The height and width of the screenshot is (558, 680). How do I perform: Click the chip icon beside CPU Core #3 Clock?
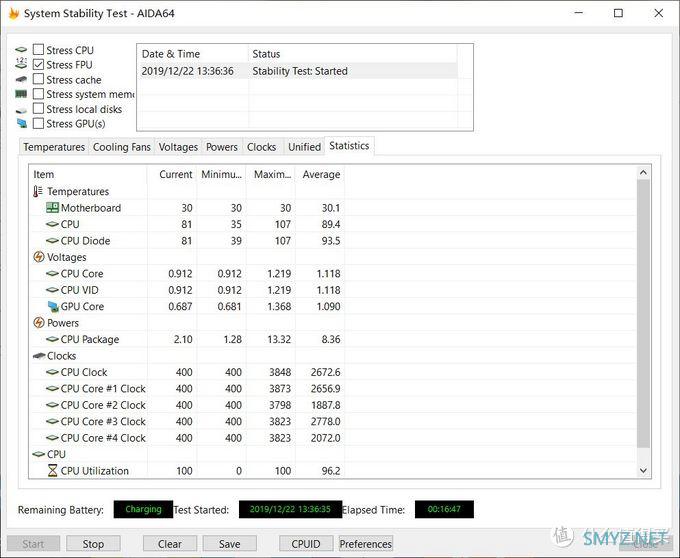pyautogui.click(x=52, y=421)
